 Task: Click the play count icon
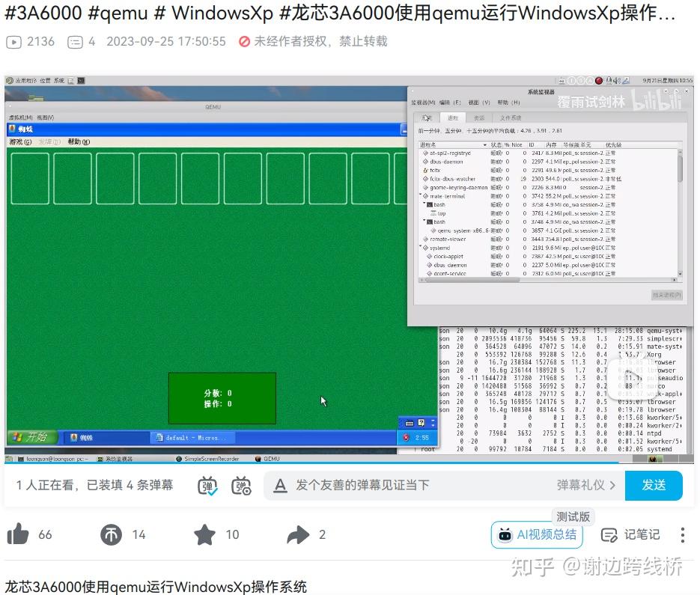pyautogui.click(x=13, y=42)
